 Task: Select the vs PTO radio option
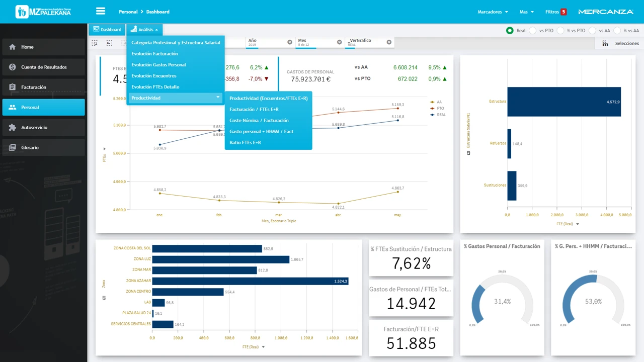[533, 31]
